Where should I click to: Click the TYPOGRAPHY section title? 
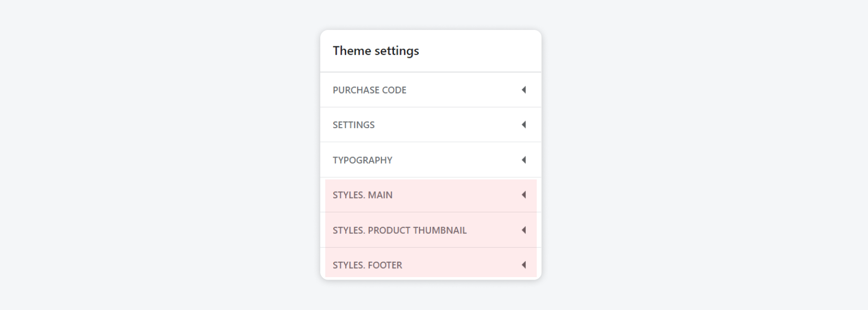[x=362, y=160]
